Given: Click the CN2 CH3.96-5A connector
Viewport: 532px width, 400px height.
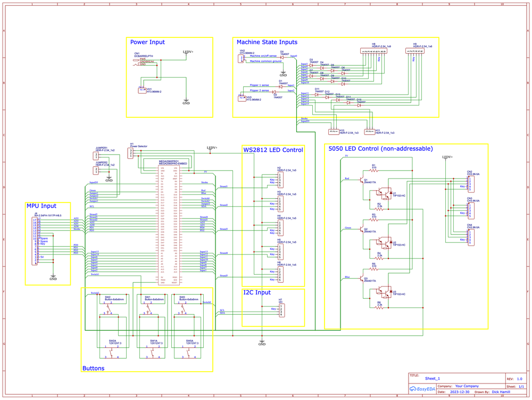Looking at the screenshot, I should click(471, 184).
